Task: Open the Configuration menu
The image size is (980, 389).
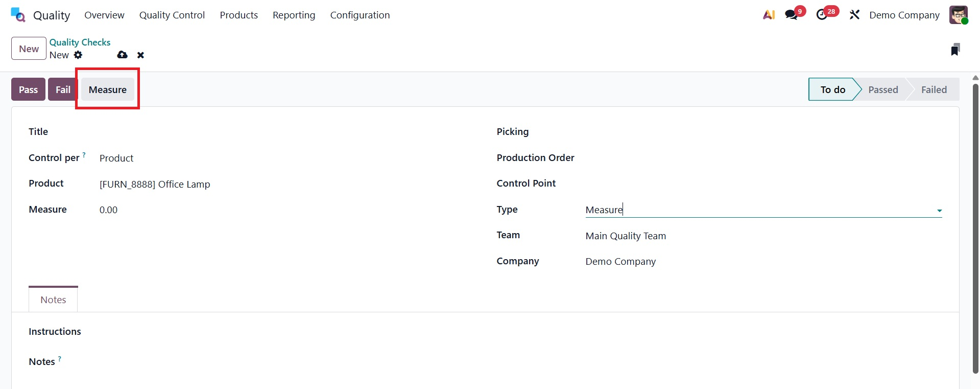Action: point(360,15)
